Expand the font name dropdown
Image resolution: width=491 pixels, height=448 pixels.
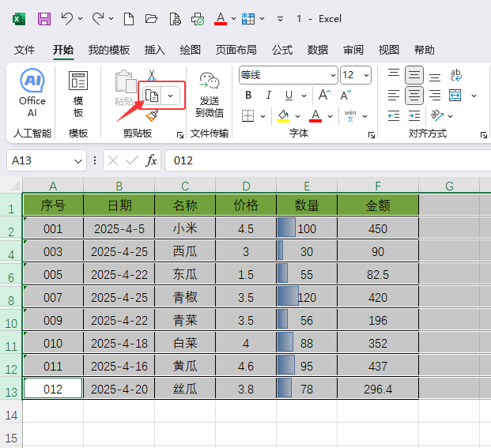click(332, 75)
